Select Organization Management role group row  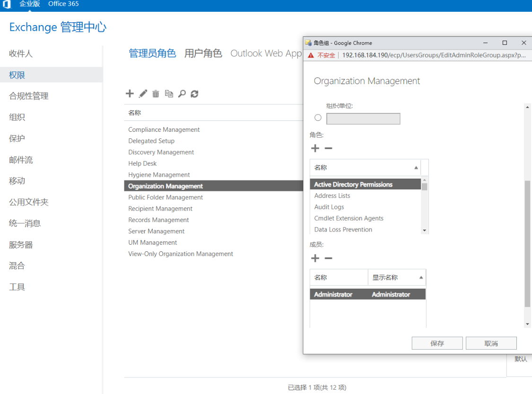click(x=214, y=186)
